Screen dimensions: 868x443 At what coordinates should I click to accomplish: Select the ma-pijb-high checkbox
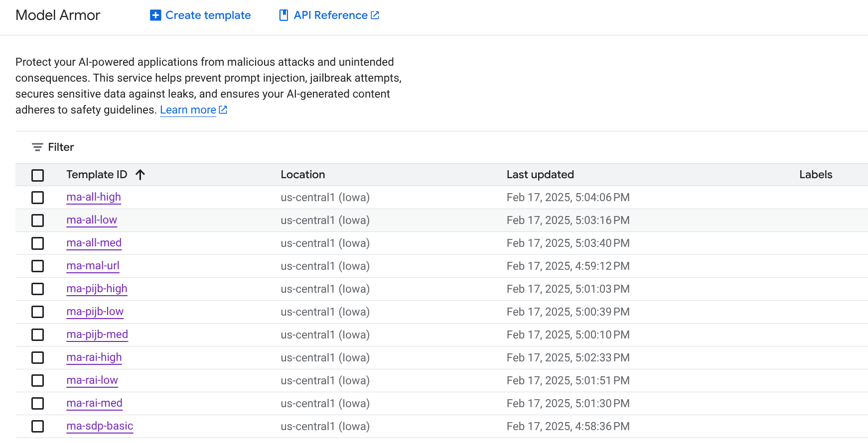[x=37, y=289]
